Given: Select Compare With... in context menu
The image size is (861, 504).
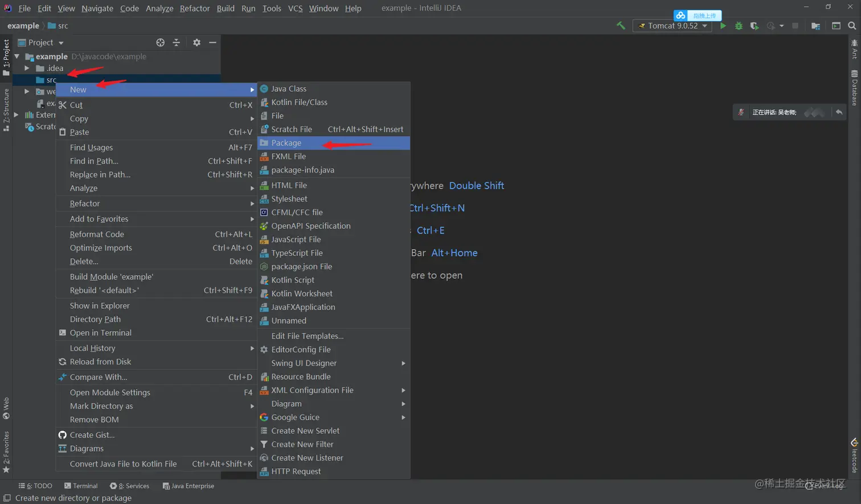Looking at the screenshot, I should (156, 377).
